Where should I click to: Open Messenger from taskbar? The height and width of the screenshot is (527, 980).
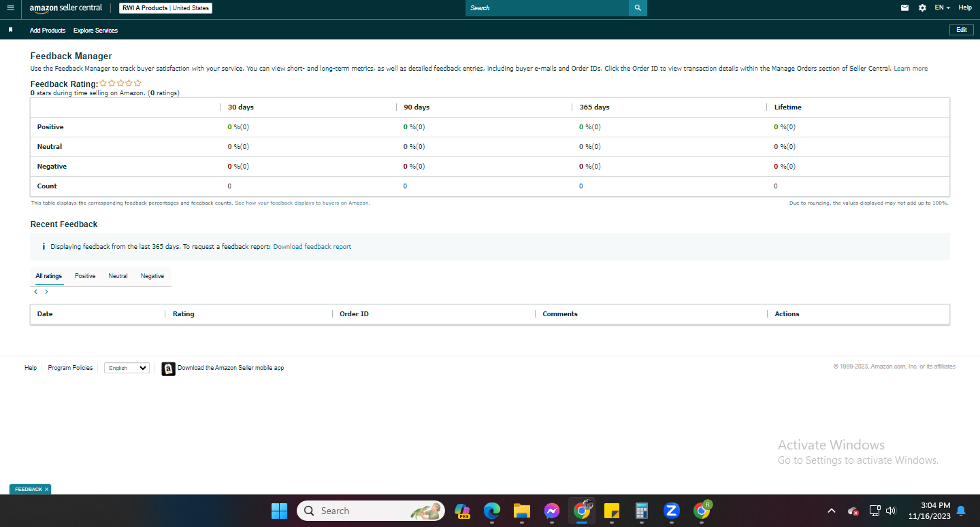click(552, 511)
